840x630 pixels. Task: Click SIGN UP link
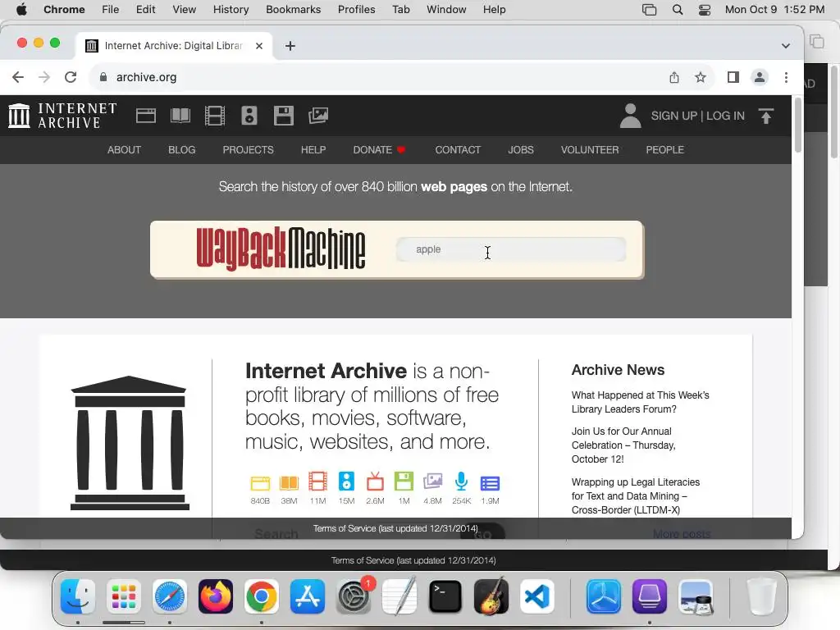pos(674,116)
